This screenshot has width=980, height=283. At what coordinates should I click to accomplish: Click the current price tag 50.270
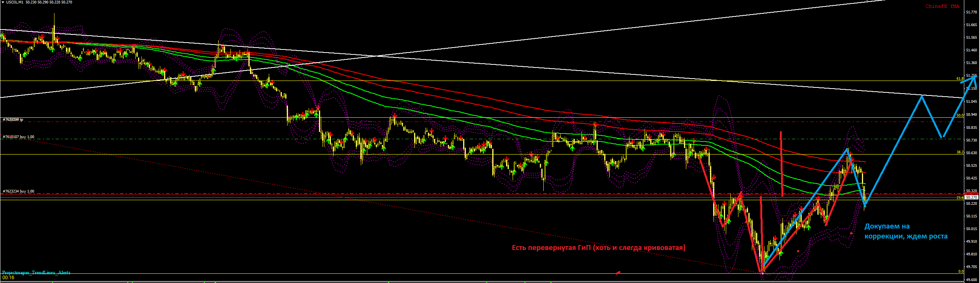pos(972,197)
